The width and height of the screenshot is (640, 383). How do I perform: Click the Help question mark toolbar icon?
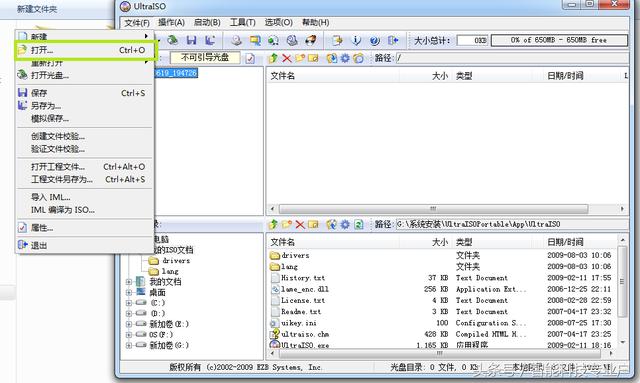point(374,40)
